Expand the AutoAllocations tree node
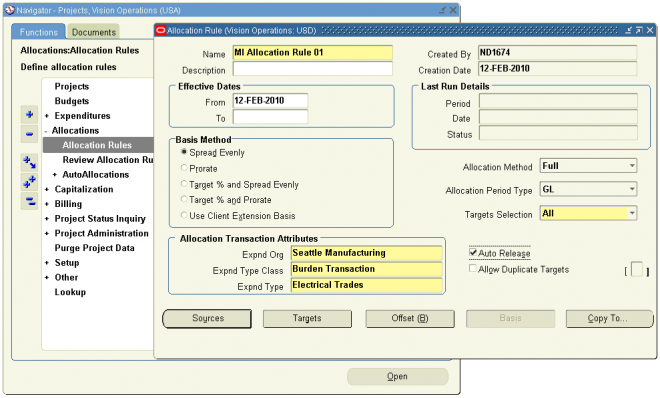This screenshot has height=398, width=660. click(55, 175)
